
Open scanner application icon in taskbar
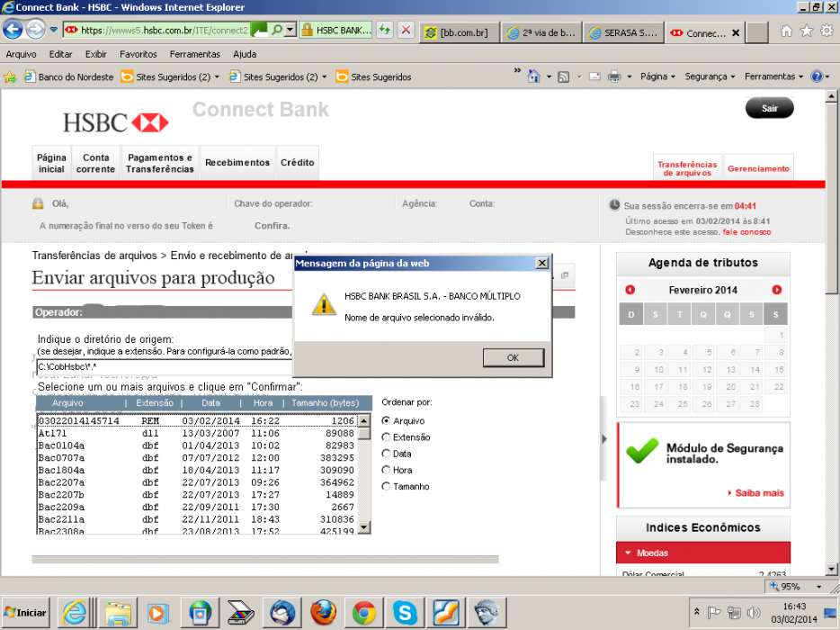[240, 612]
